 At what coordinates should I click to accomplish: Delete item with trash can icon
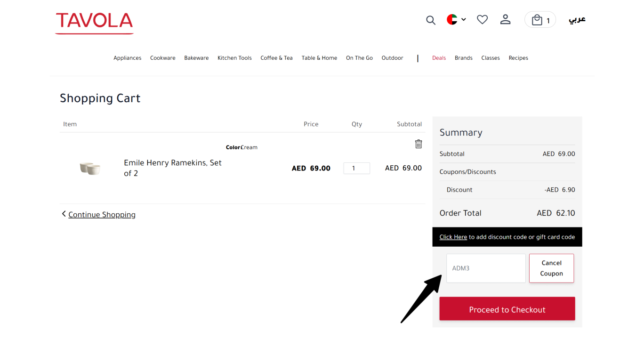click(419, 144)
